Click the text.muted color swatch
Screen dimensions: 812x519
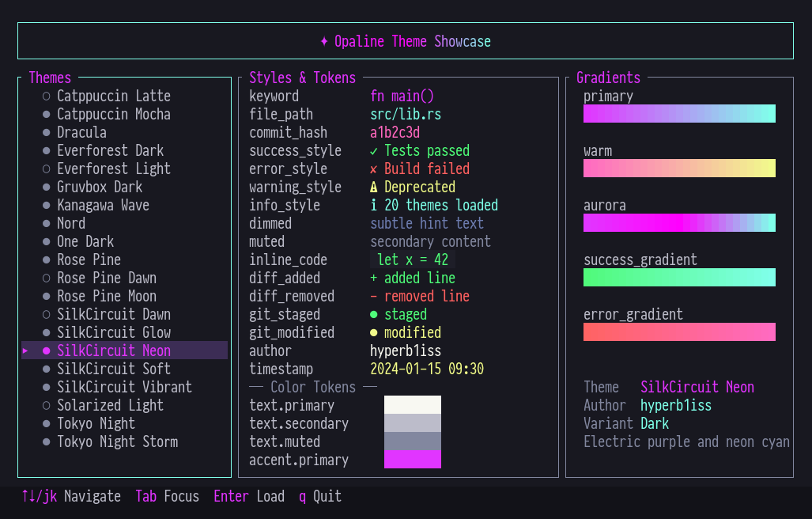tap(413, 441)
